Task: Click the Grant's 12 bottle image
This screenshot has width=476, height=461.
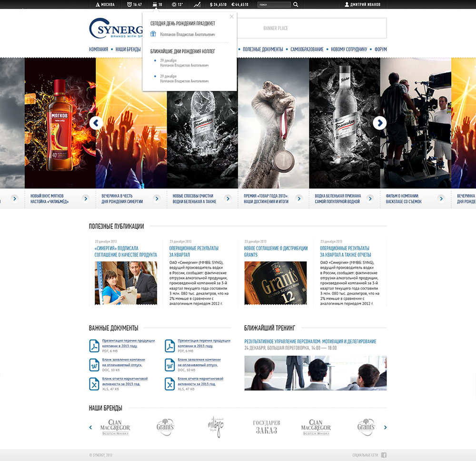Action: pyautogui.click(x=275, y=283)
